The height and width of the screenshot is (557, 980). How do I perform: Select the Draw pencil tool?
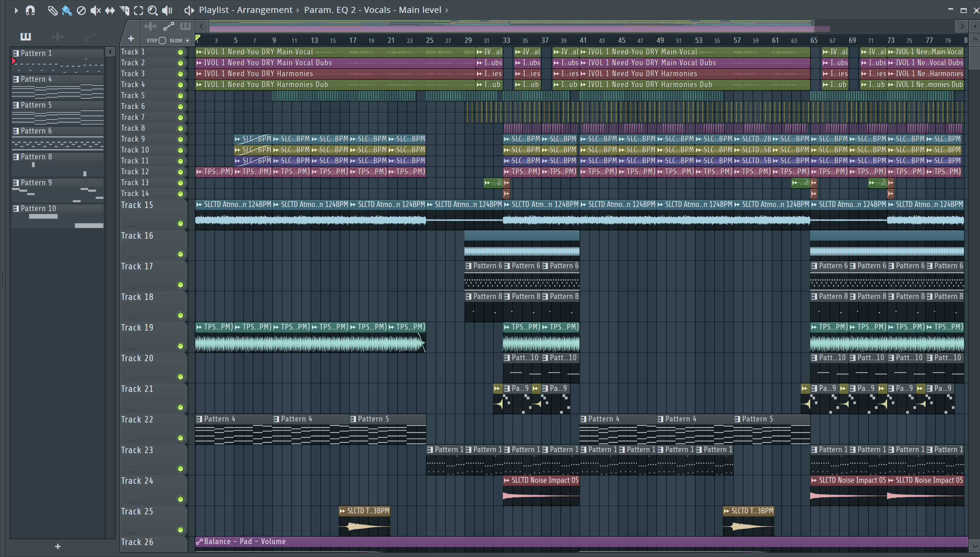coord(52,10)
